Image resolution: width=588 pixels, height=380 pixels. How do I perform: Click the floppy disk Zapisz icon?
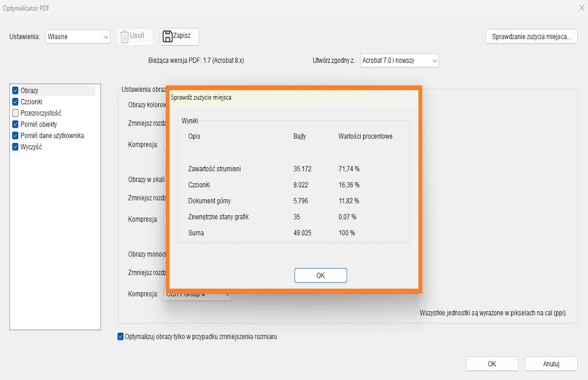pyautogui.click(x=168, y=36)
